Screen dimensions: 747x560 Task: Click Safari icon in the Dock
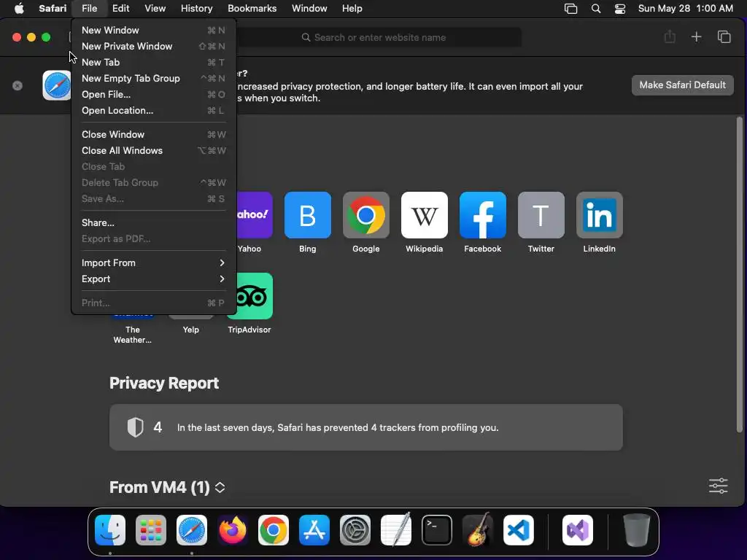tap(192, 530)
